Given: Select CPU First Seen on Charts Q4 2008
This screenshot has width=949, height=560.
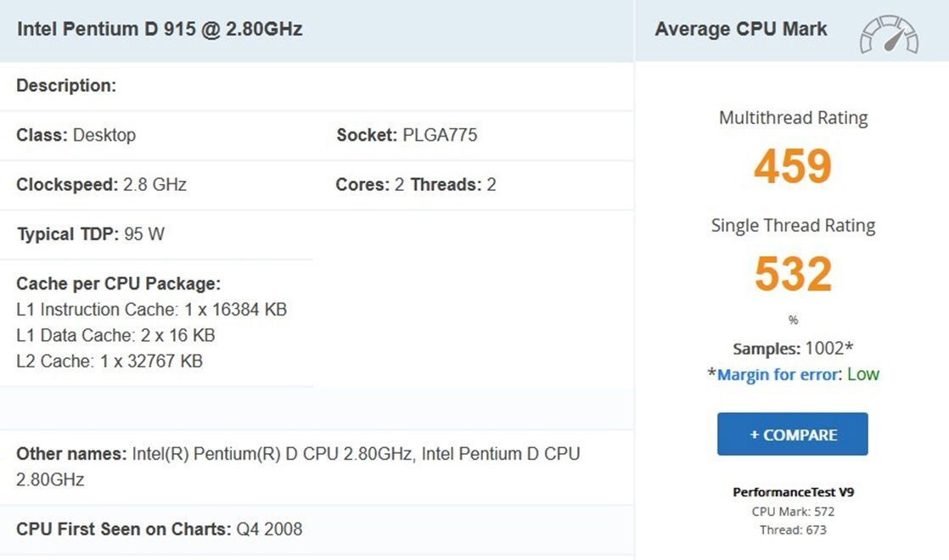Looking at the screenshot, I should (160, 529).
